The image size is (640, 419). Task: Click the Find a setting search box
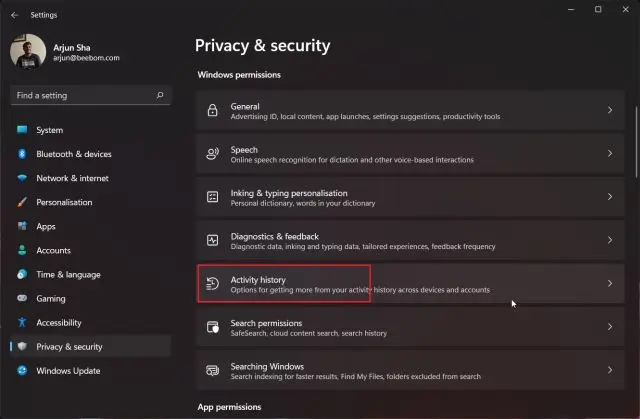(x=90, y=95)
